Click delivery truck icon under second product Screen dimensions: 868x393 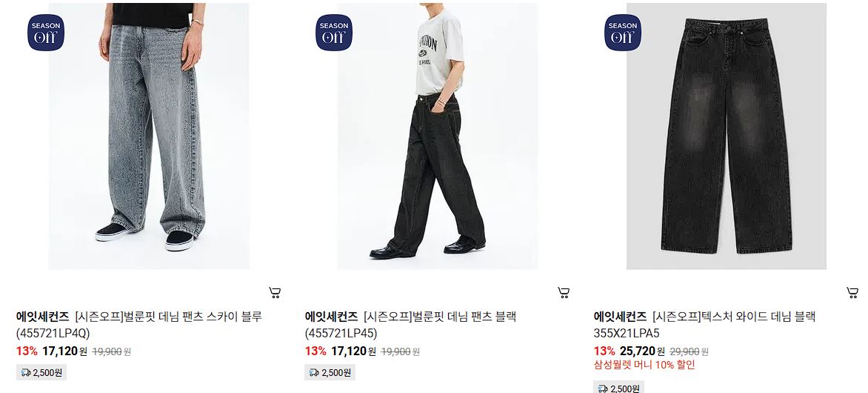click(314, 372)
